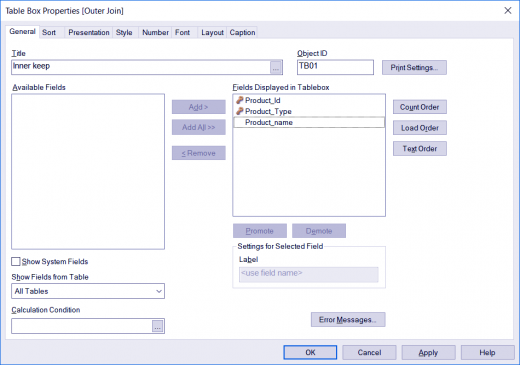Click the key icon beside Product_Type
Screen dimensions: 520x365
(x=239, y=111)
